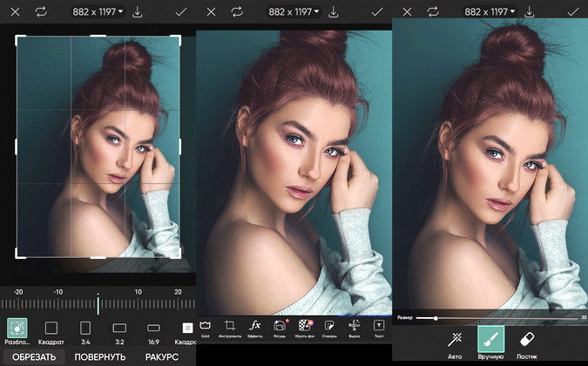
Task: Tap the loop arrows icon on main editor
Action: tap(237, 12)
